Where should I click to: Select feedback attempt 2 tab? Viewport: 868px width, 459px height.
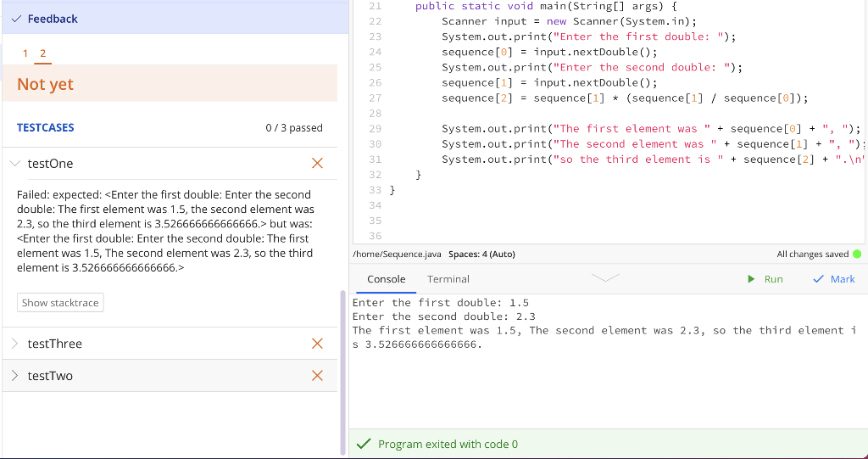(42, 53)
